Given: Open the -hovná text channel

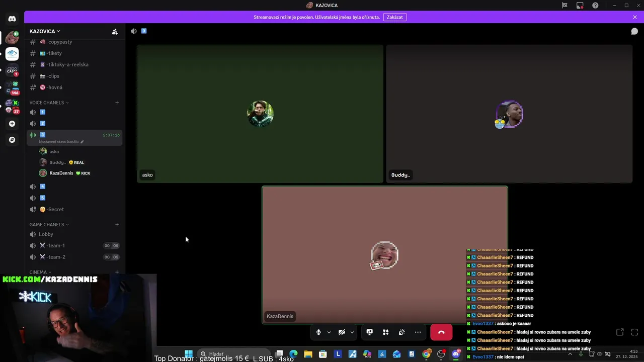Looking at the screenshot, I should click(74, 87).
